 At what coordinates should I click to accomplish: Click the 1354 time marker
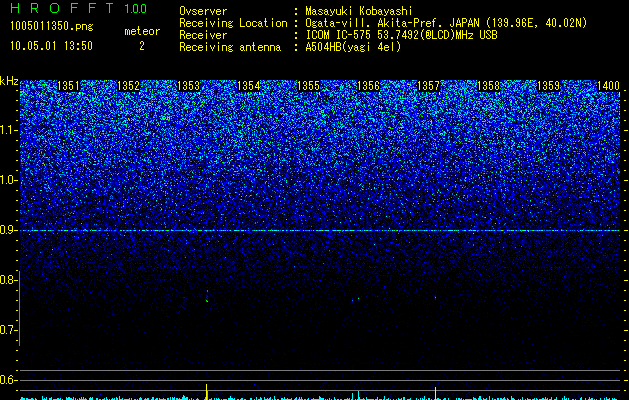pos(248,86)
